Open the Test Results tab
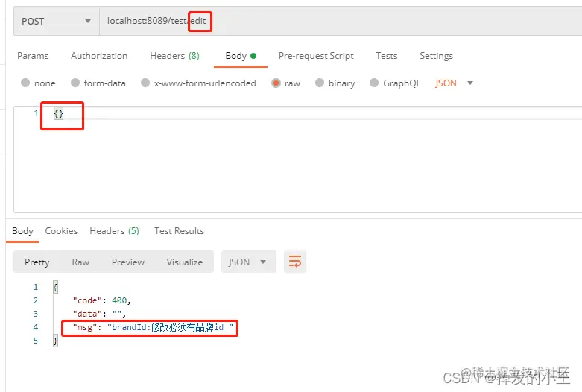The height and width of the screenshot is (392, 582). coord(180,231)
